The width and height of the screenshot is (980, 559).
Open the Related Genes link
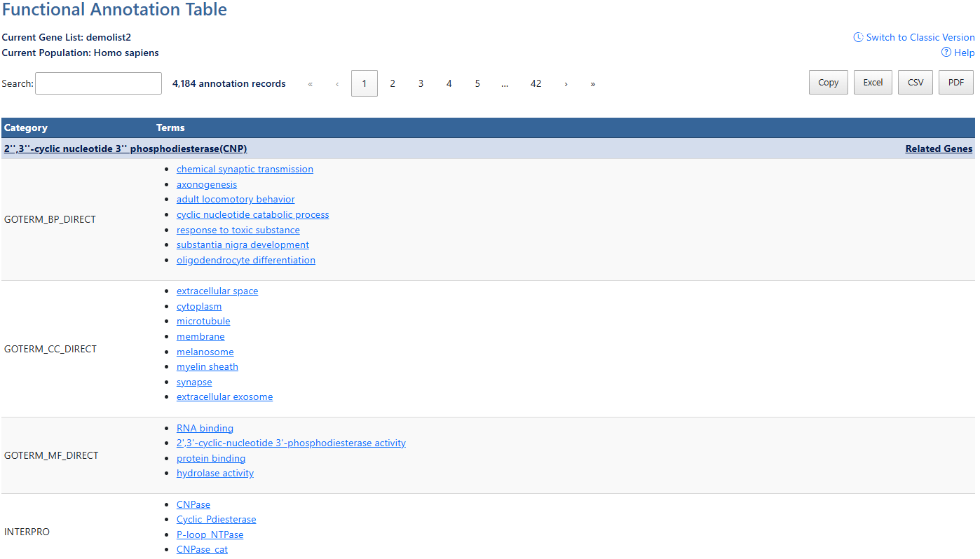pos(939,149)
